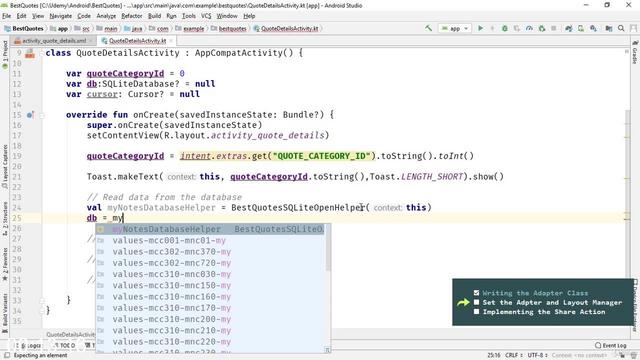This screenshot has width=640, height=360.
Task: Change the CRLF line separator setting
Action: pos(513,356)
